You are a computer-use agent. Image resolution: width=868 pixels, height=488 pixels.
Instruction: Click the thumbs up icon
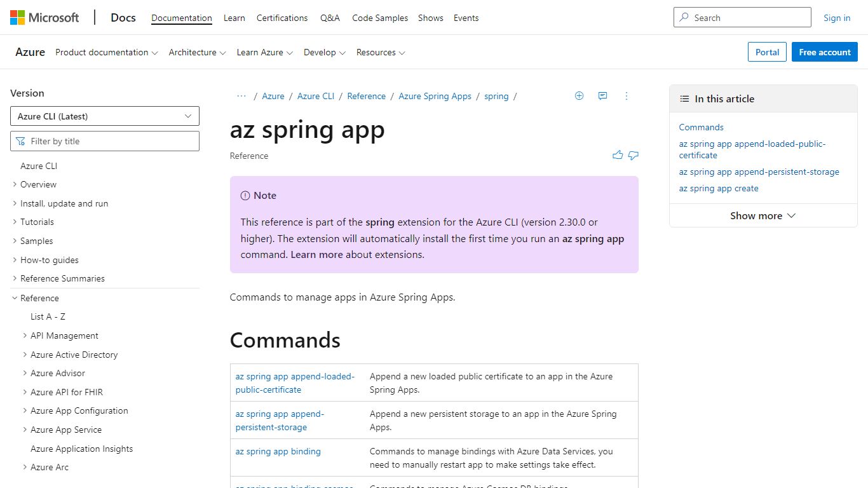pos(618,155)
